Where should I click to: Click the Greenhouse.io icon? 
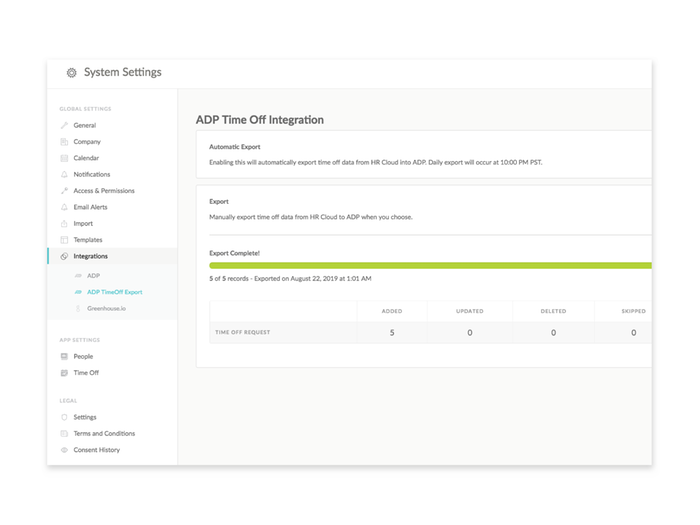tap(78, 308)
